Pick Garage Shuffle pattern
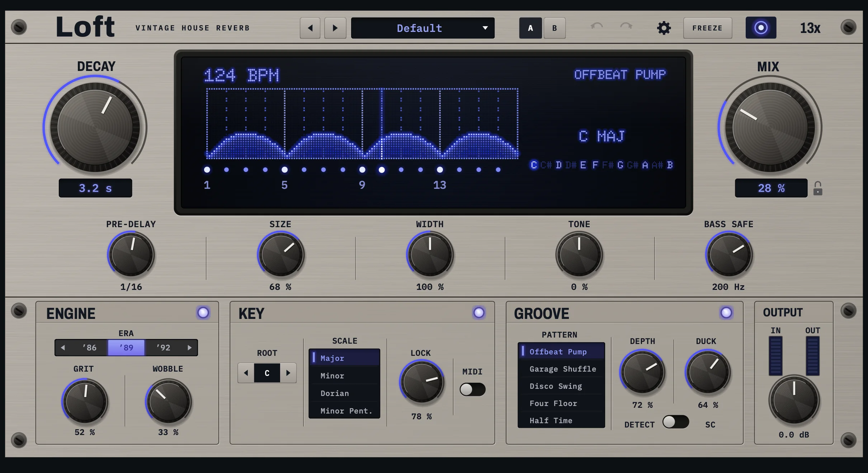The height and width of the screenshot is (473, 868). (561, 369)
